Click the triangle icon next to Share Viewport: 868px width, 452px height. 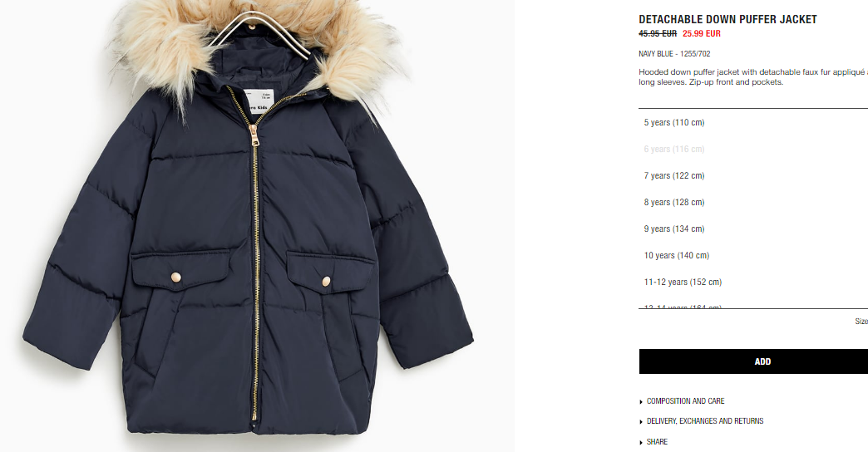click(641, 442)
